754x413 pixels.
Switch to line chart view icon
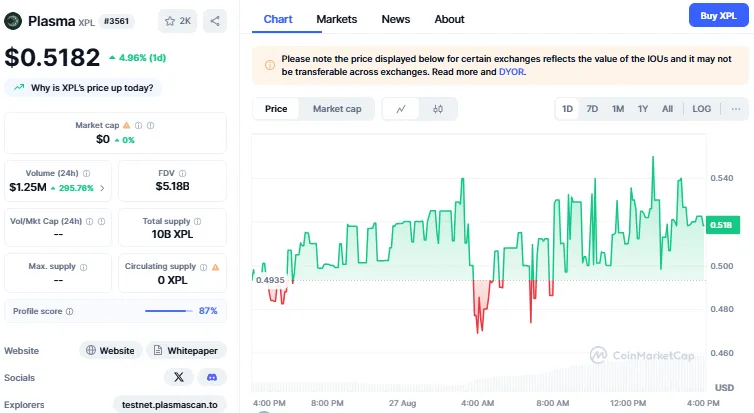[x=401, y=109]
